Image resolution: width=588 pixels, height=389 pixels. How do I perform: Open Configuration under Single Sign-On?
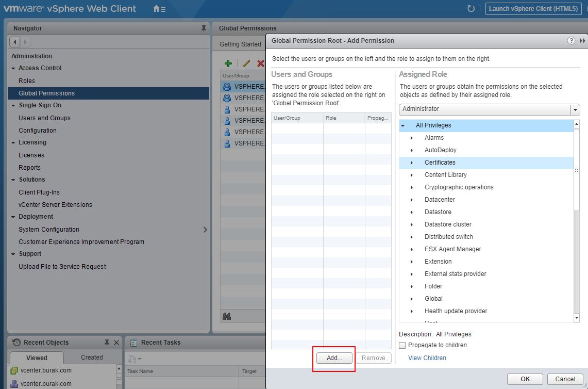38,131
